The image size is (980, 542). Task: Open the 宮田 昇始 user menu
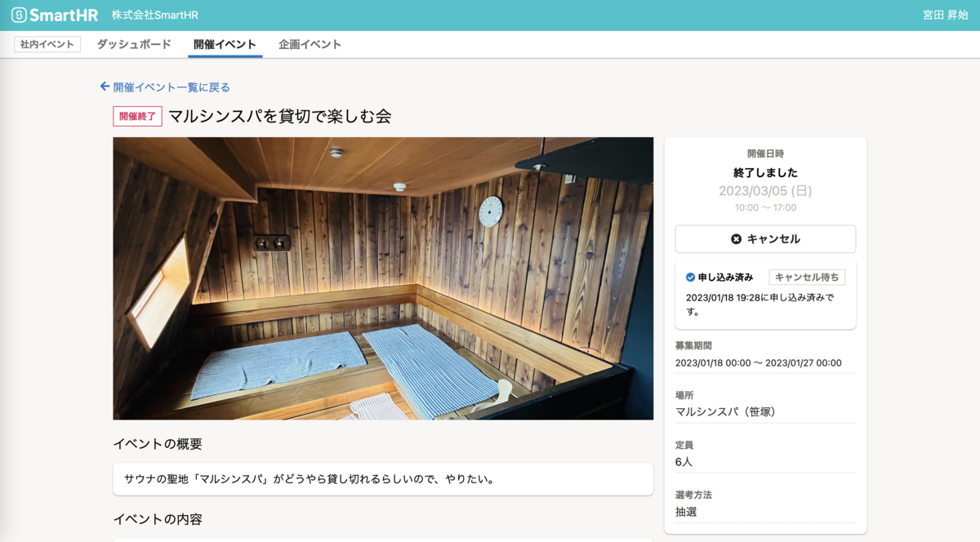pyautogui.click(x=946, y=16)
